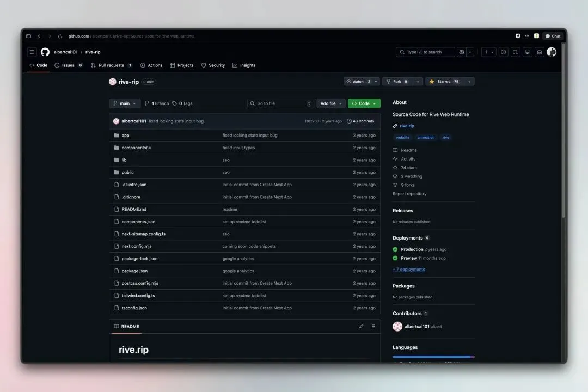The image size is (588, 392).
Task: Reload the page with the refresh icon
Action: 60,36
